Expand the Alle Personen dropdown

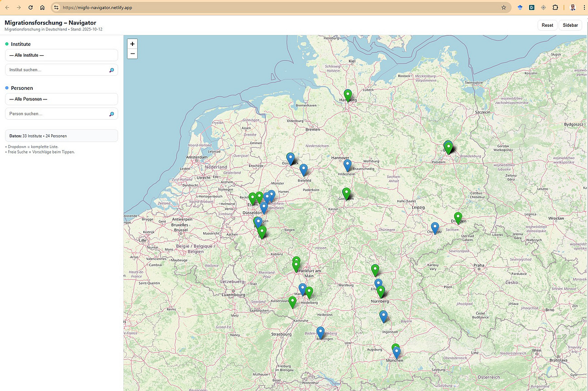[61, 99]
